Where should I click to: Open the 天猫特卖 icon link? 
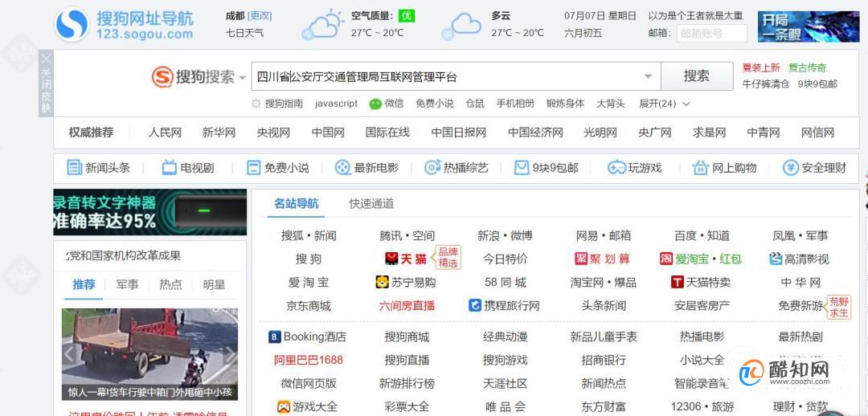678,282
